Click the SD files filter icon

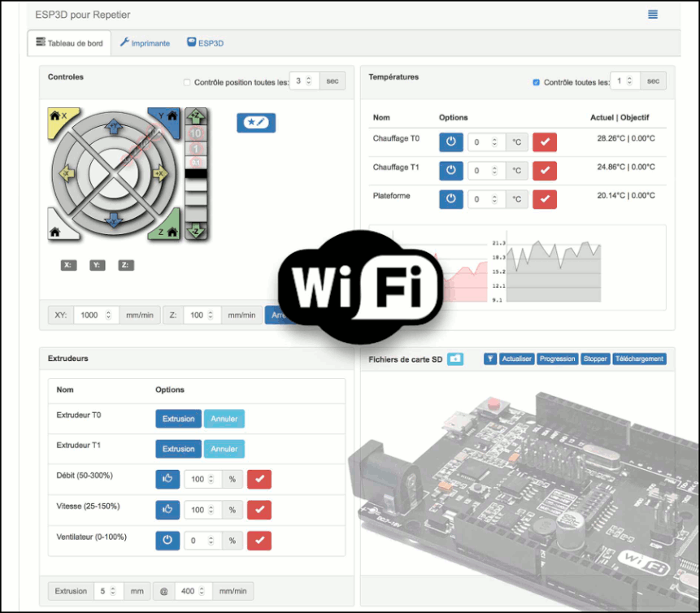[490, 359]
